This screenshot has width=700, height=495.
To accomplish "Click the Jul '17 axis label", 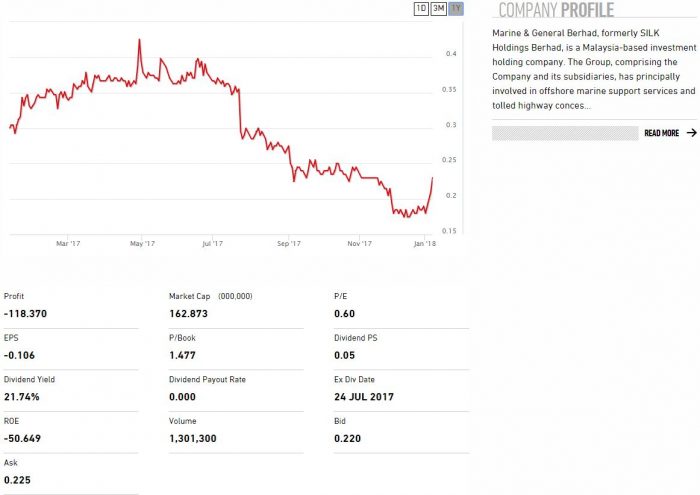I will coord(212,243).
